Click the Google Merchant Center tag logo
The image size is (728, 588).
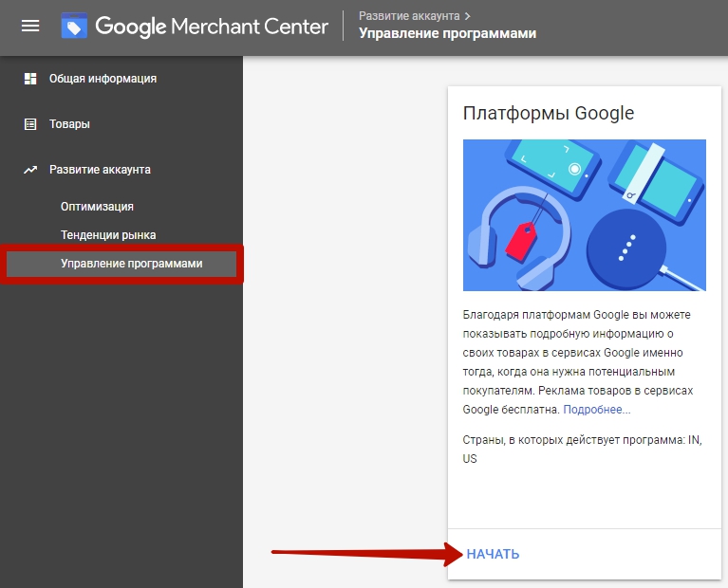tap(74, 26)
